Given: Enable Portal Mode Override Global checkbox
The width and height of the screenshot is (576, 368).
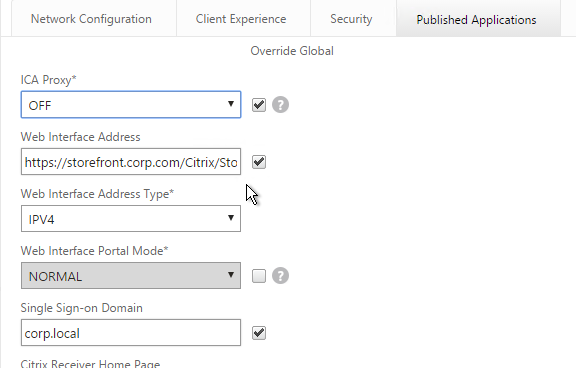Looking at the screenshot, I should pos(259,276).
